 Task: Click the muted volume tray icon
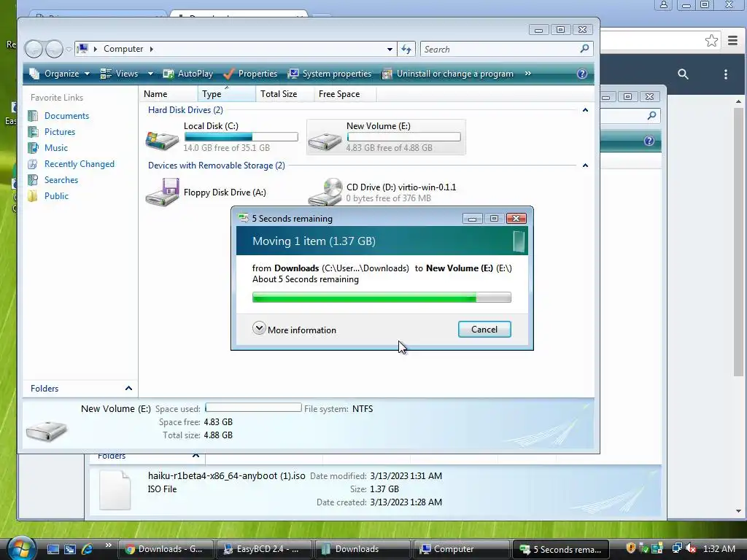coord(692,548)
